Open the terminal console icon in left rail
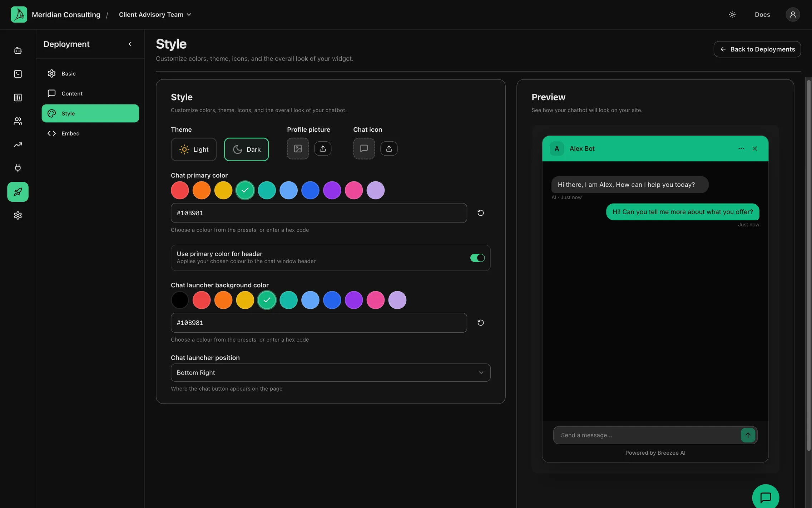Image resolution: width=812 pixels, height=508 pixels. pos(18,74)
